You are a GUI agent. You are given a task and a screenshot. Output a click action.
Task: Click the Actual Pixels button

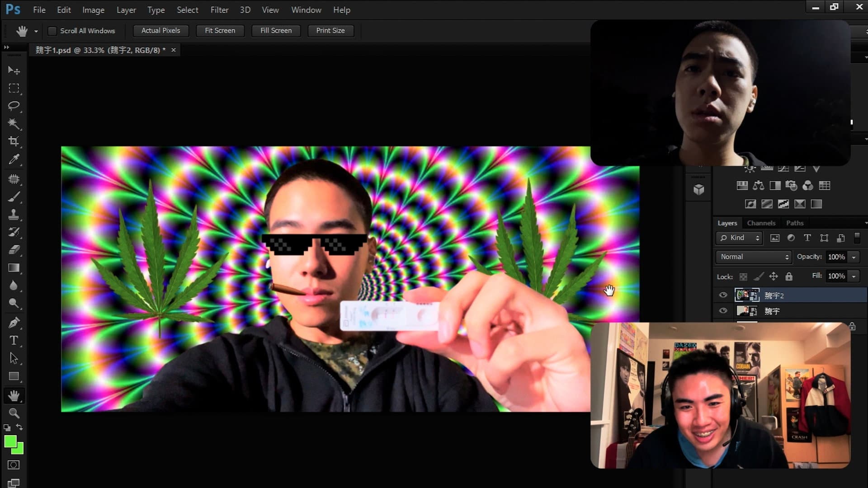(x=160, y=30)
